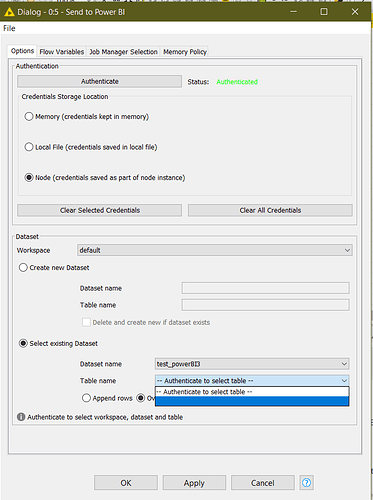
Task: Open the File menu
Action: coord(9,28)
